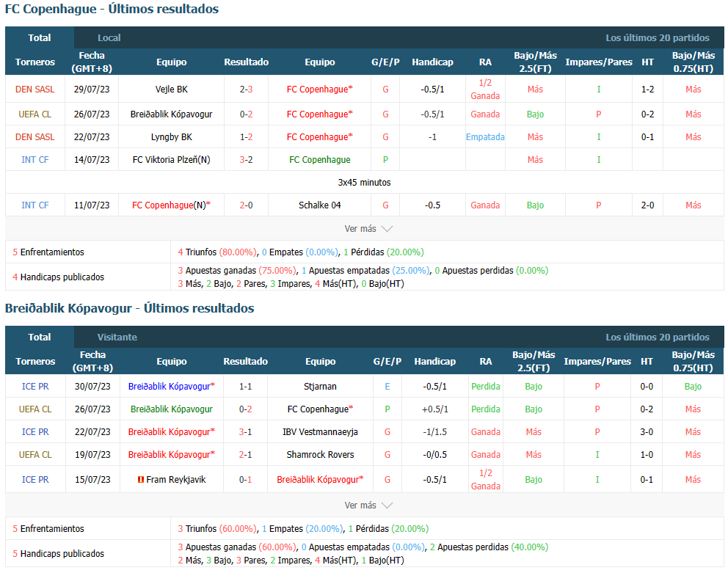The height and width of the screenshot is (573, 728).
Task: Click green Bajo 0.75(HT) value in Stjarnan row
Action: click(693, 387)
